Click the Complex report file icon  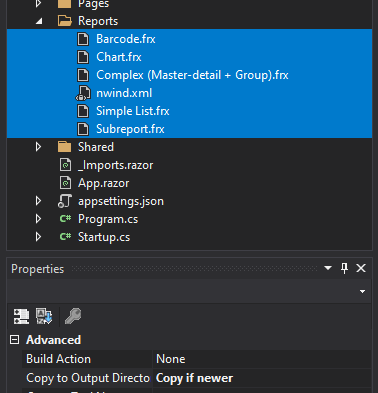(83, 75)
